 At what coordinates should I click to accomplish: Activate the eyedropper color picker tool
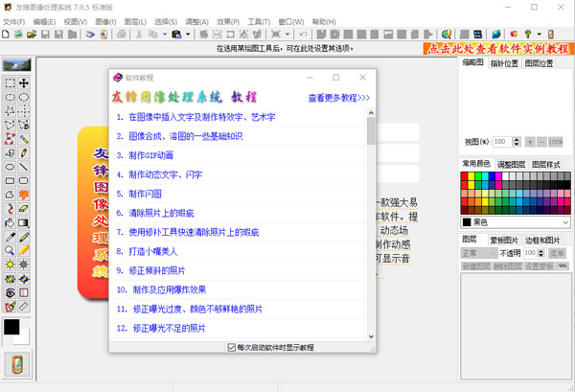10,236
